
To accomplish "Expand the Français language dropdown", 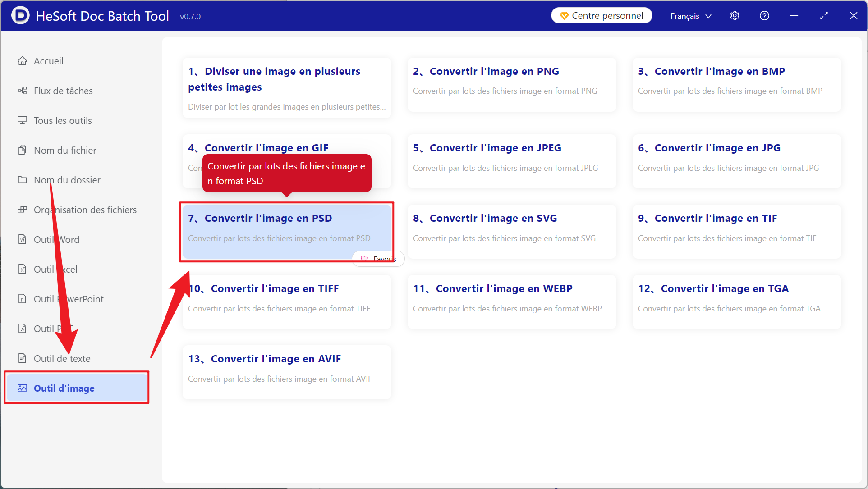I will pos(691,16).
